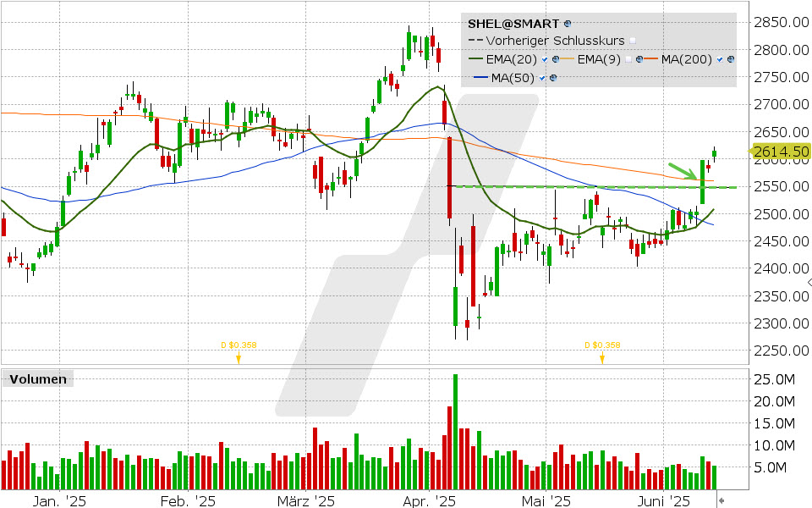The width and height of the screenshot is (812, 508).
Task: Click 15.0M on the volume axis
Action: [x=774, y=423]
